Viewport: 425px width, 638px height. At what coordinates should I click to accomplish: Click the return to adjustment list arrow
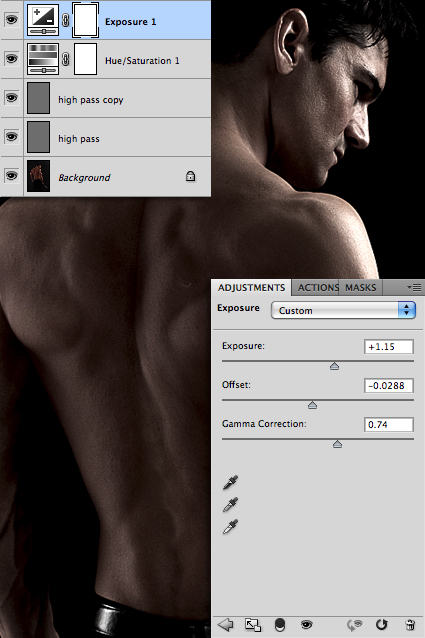coord(225,624)
